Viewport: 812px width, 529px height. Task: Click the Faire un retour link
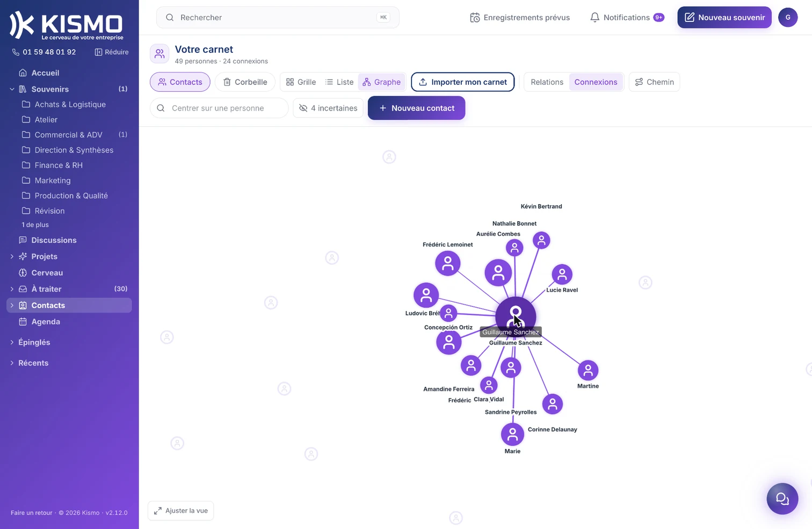[32, 513]
